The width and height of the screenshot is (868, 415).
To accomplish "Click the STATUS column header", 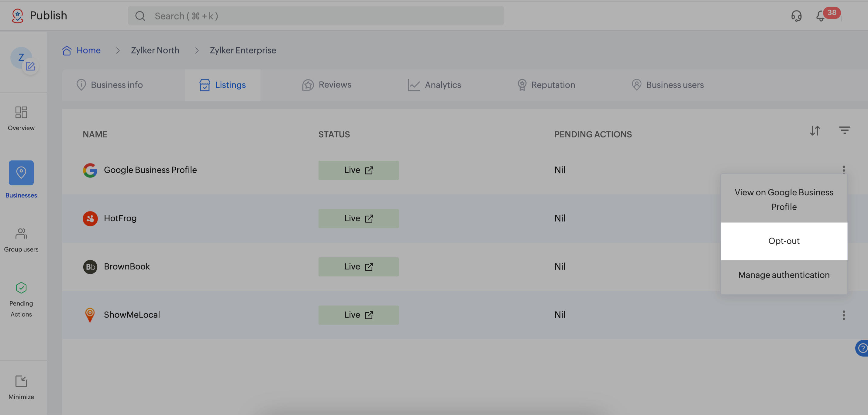I will (x=334, y=134).
